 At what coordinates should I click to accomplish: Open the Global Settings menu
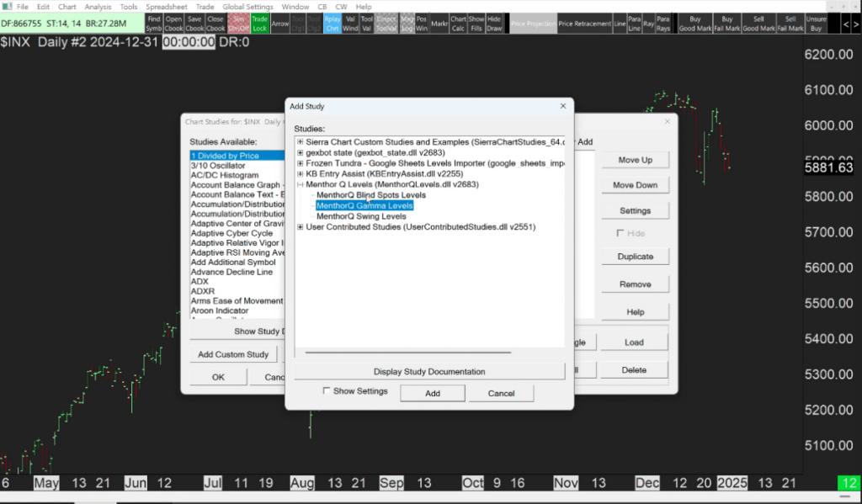coord(247,6)
